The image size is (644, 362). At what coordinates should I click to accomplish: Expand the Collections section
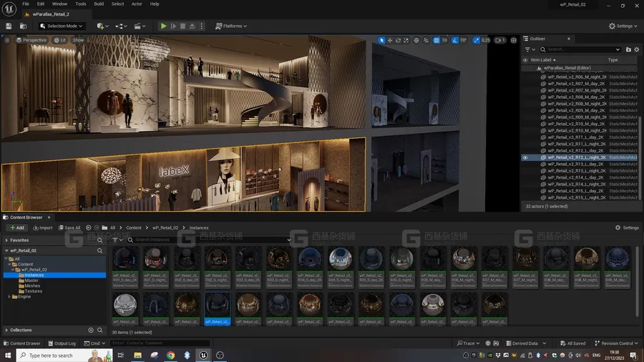coord(6,330)
